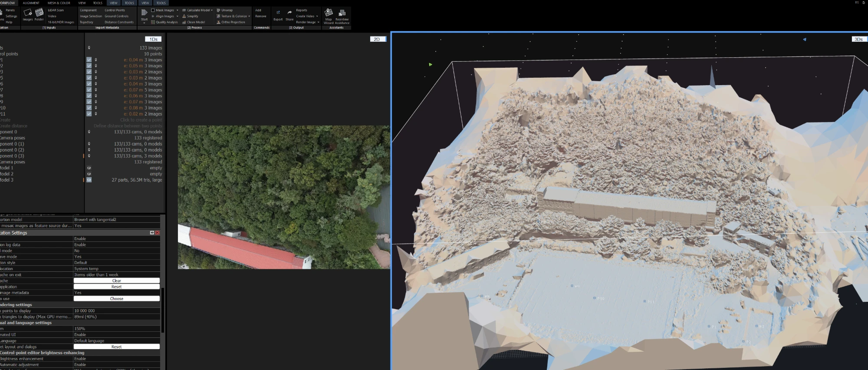The image size is (868, 370).
Task: Close the Application Settings panel
Action: tap(158, 233)
